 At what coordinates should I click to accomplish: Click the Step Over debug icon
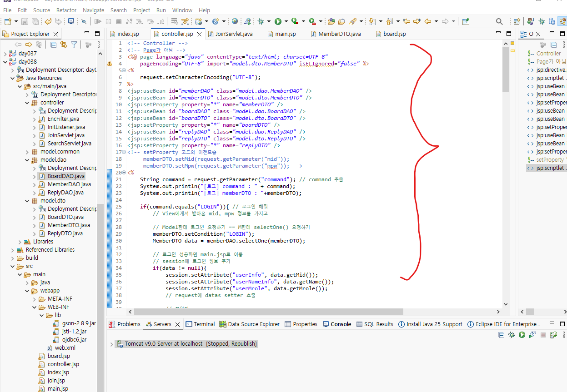click(x=150, y=21)
